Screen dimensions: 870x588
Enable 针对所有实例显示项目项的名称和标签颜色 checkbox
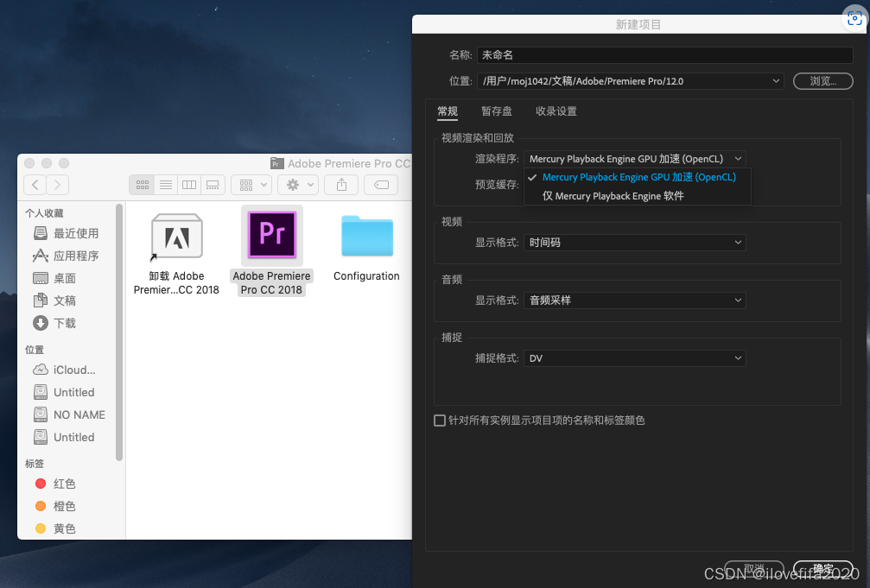(440, 420)
